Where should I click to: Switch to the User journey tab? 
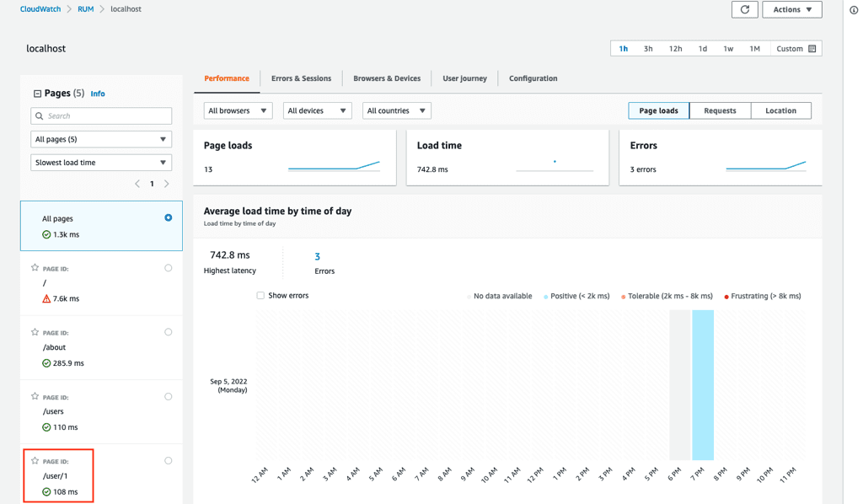464,78
